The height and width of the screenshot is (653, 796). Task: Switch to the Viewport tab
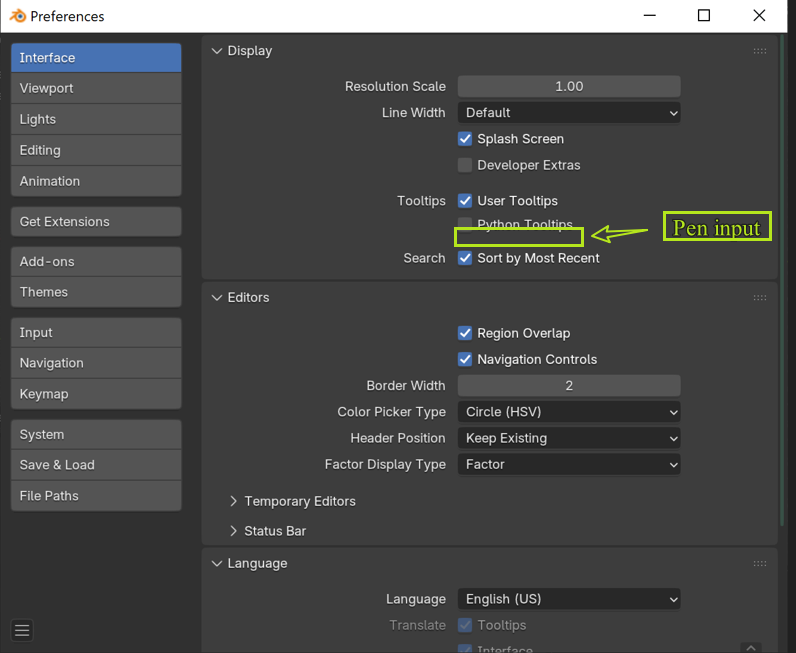pyautogui.click(x=96, y=88)
